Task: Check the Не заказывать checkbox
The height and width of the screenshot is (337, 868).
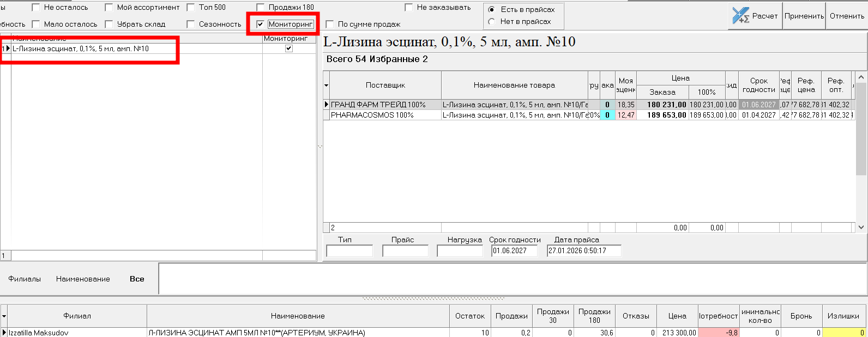Action: click(409, 8)
